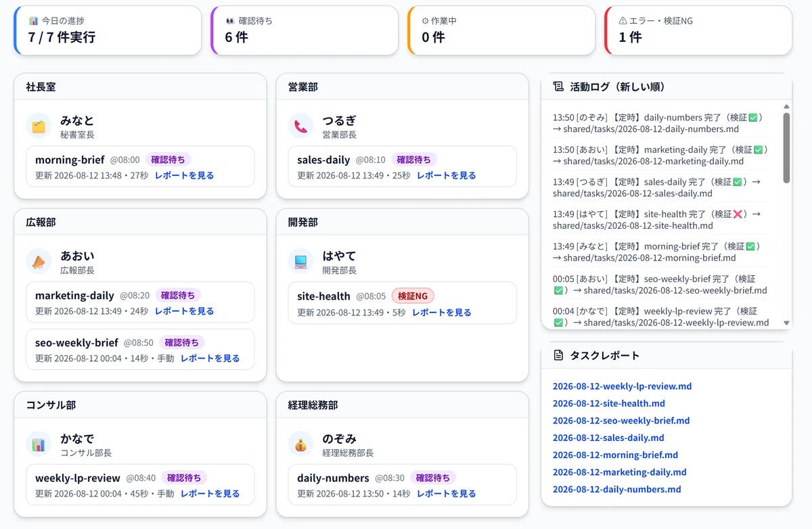Click the 確認待ち badge on daily-numbers

(433, 478)
